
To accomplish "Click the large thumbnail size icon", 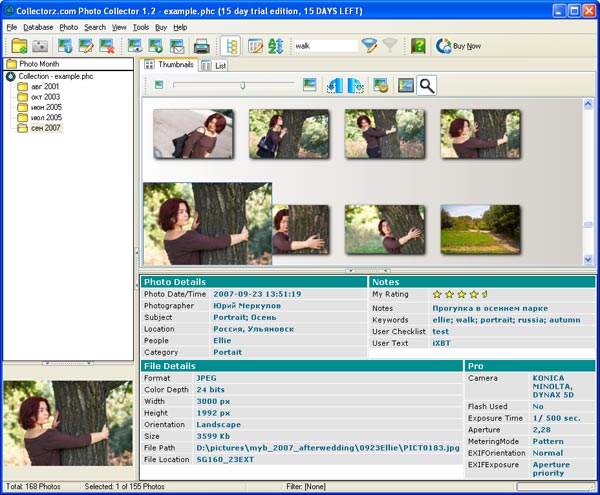I will click(x=310, y=85).
